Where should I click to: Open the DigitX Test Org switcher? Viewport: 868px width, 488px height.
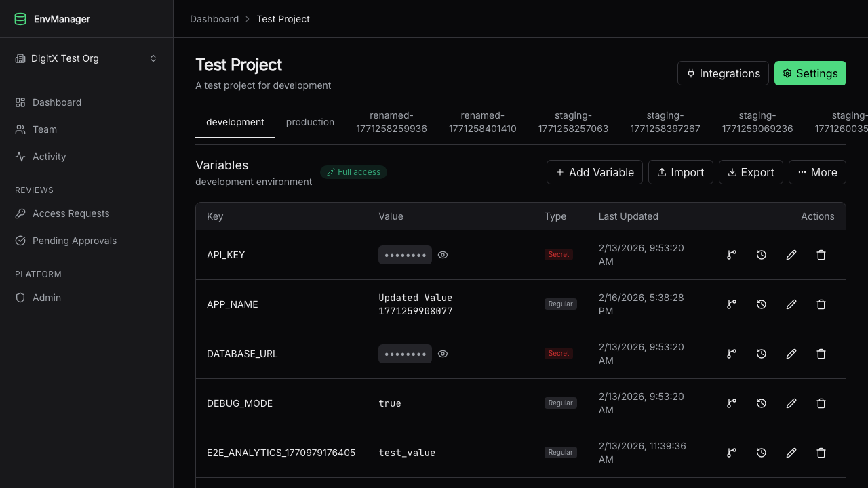86,58
